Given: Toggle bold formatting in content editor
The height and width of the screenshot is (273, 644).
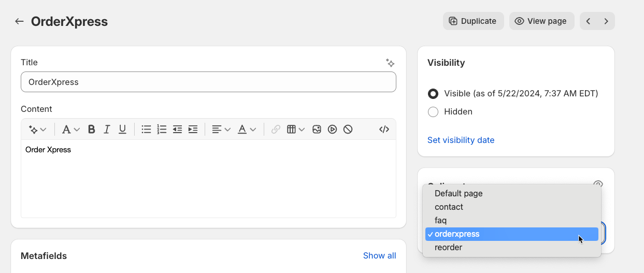Looking at the screenshot, I should click(x=91, y=130).
